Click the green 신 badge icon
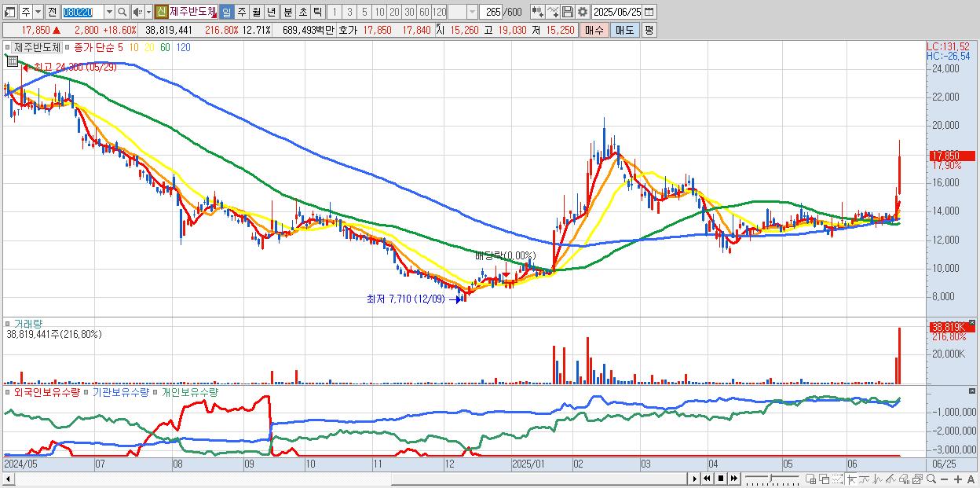This screenshot has height=488, width=980. click(161, 12)
